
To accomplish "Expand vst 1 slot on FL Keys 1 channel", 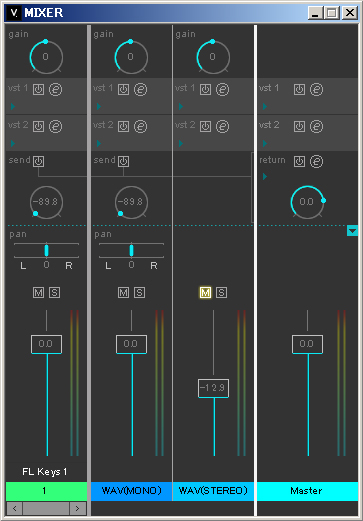I will tap(13, 106).
